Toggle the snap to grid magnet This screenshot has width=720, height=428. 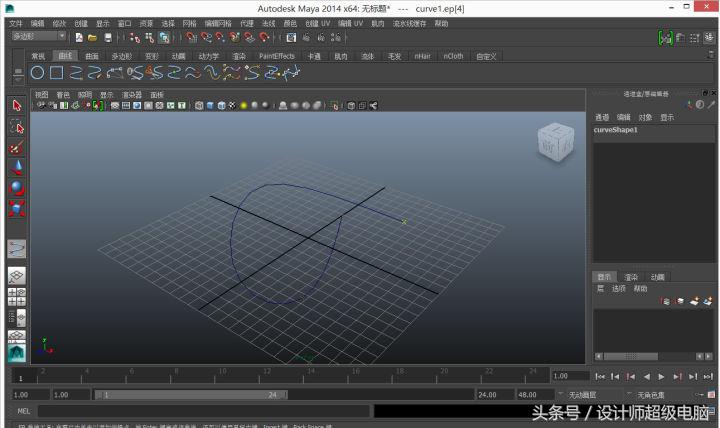tap(191, 38)
